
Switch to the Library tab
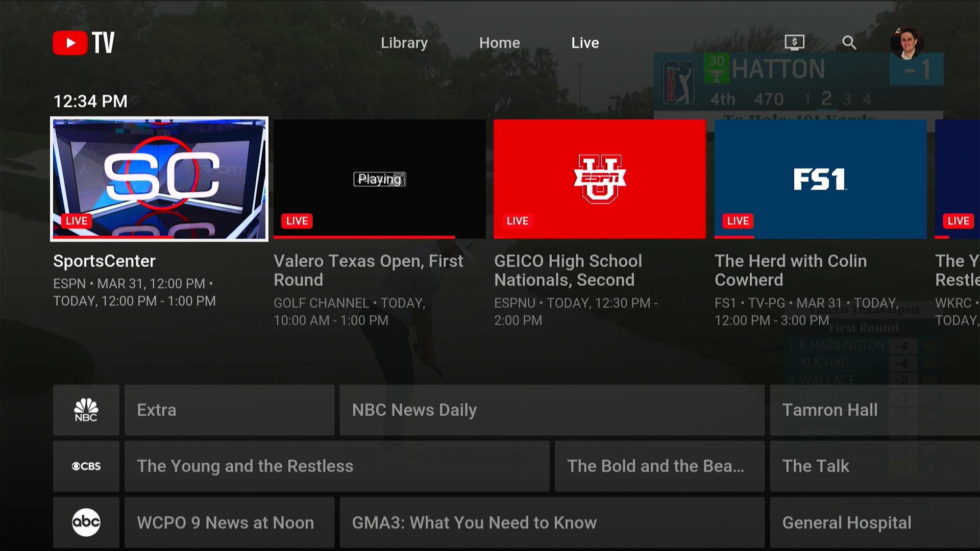click(405, 42)
